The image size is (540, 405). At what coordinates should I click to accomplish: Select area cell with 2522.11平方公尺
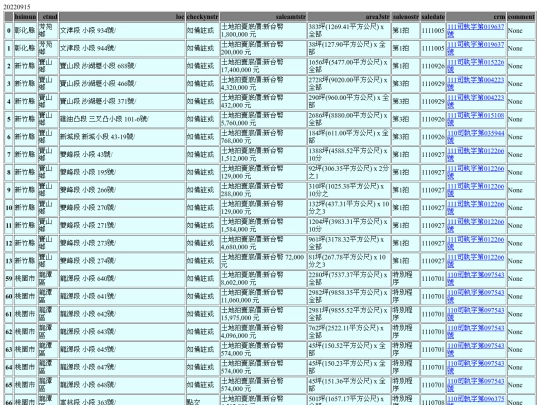click(349, 332)
